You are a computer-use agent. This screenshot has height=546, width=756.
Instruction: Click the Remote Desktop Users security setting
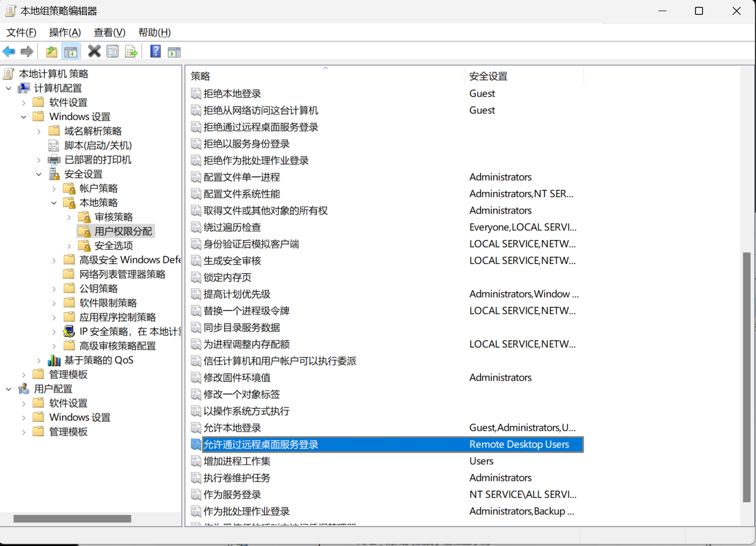[x=519, y=444]
